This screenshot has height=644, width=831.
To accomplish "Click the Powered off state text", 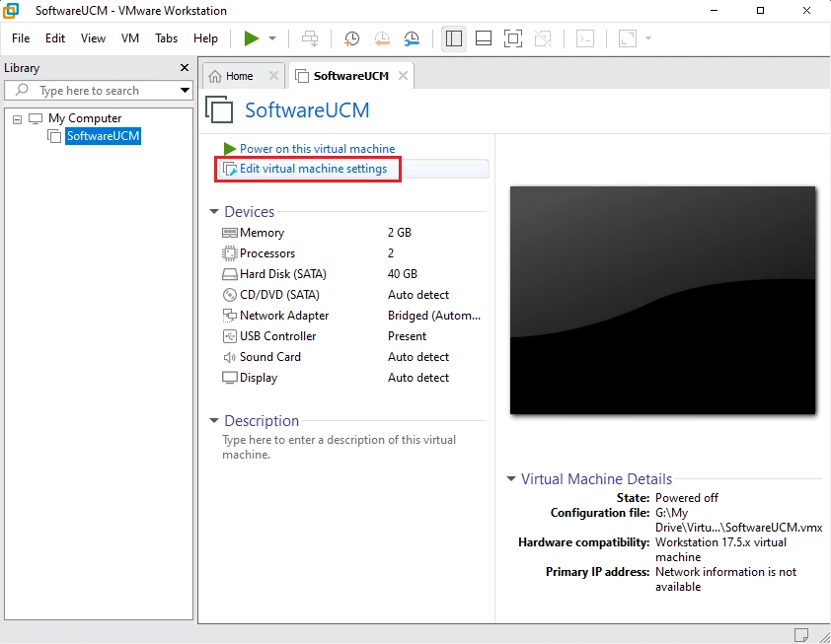I will click(686, 498).
